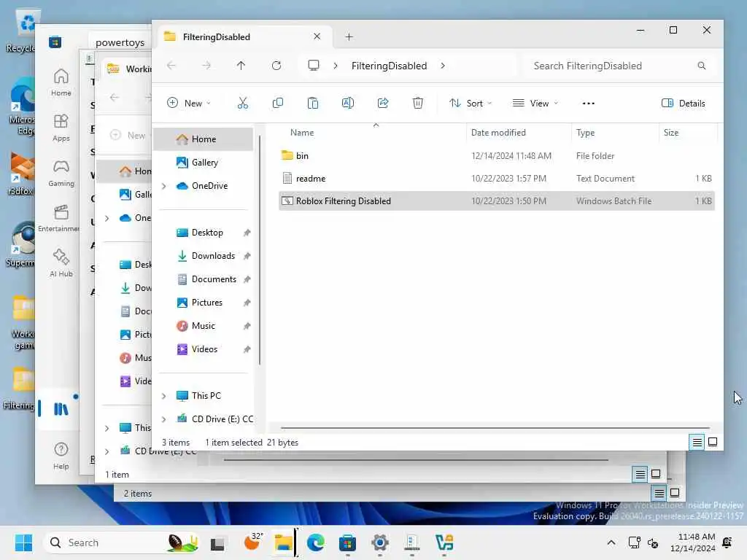Open Microsoft Edge from taskbar
This screenshot has width=747, height=560.
click(315, 542)
